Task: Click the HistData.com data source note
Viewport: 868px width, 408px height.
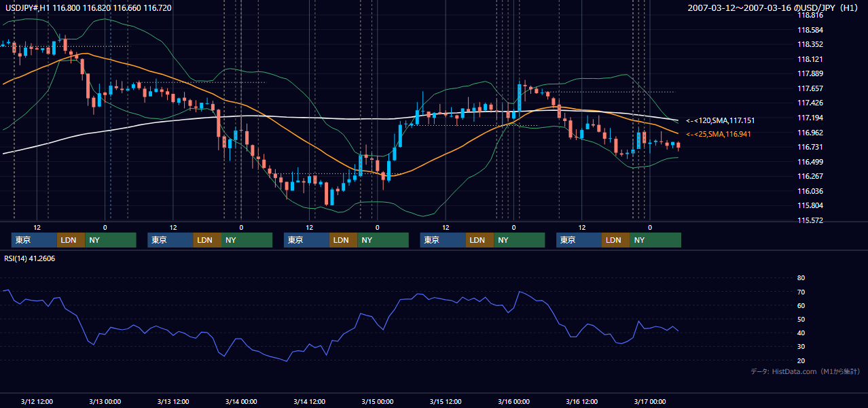Action: point(806,371)
